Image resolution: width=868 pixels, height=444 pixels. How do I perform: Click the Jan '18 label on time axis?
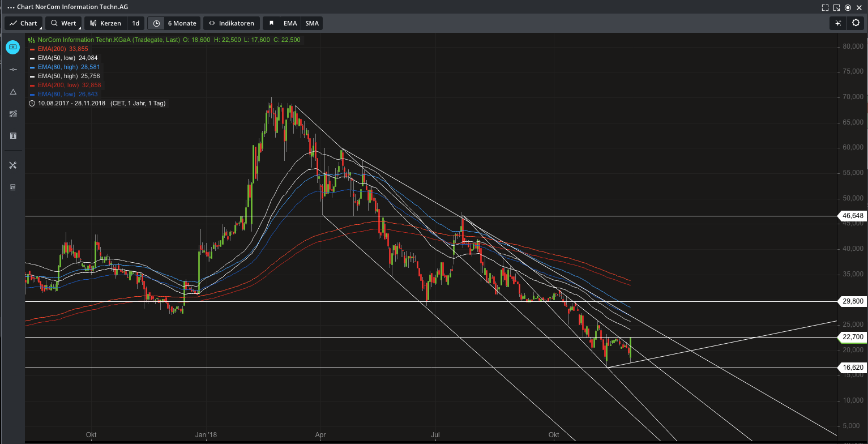click(206, 435)
